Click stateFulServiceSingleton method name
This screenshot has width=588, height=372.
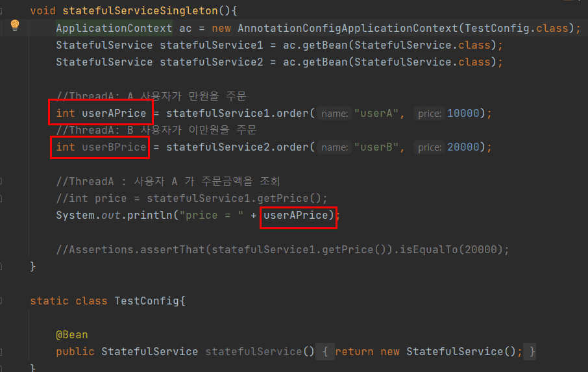[140, 11]
